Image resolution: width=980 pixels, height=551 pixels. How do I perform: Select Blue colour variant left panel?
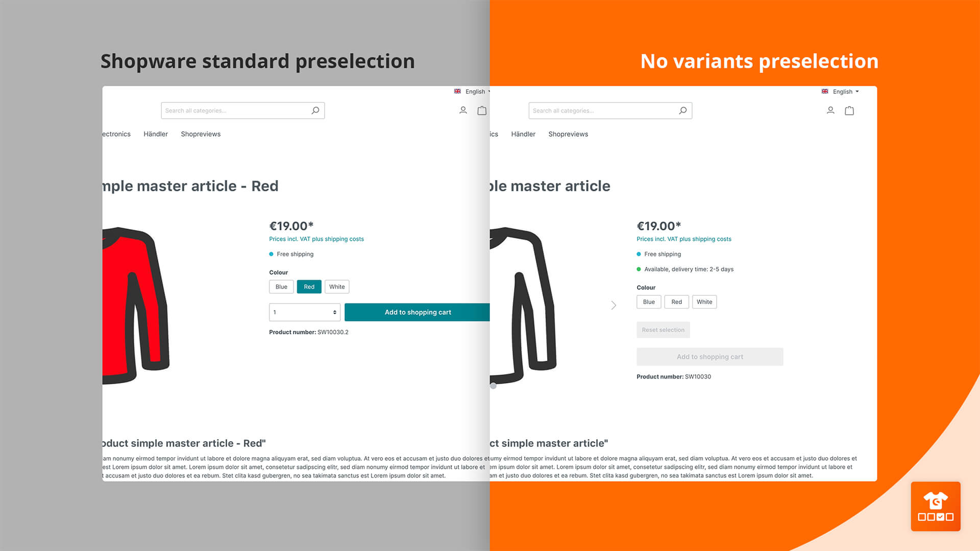281,287
